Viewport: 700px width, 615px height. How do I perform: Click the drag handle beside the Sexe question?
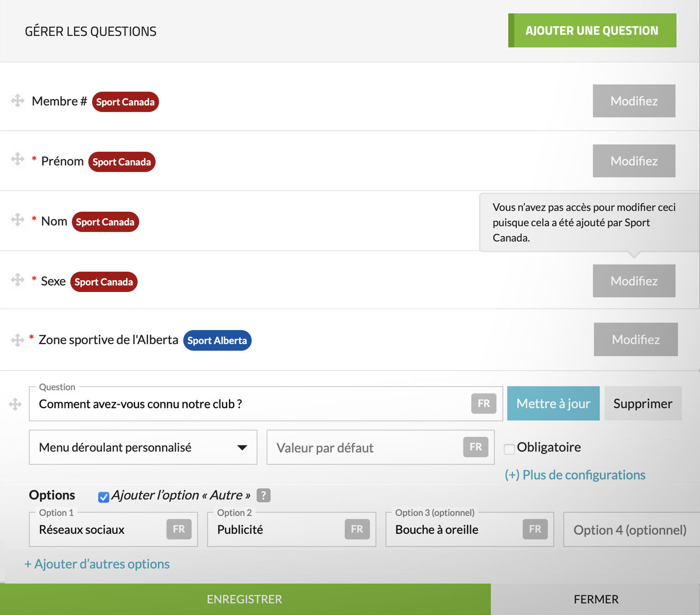[x=17, y=280]
